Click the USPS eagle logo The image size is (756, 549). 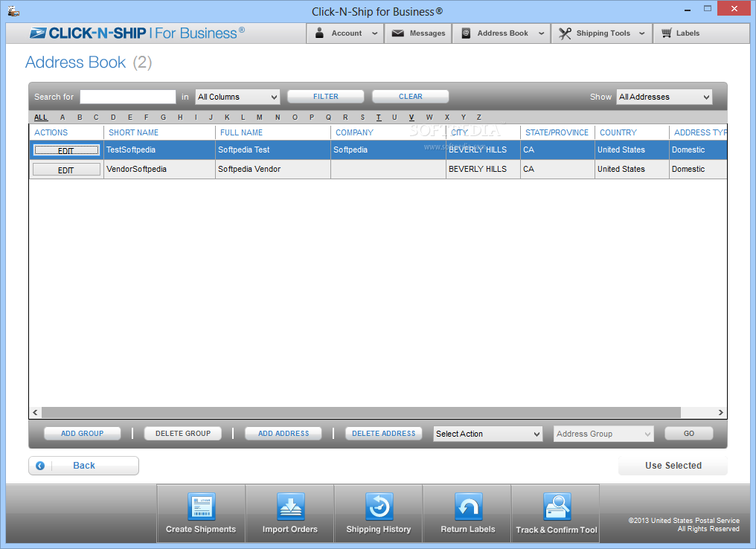[x=38, y=33]
